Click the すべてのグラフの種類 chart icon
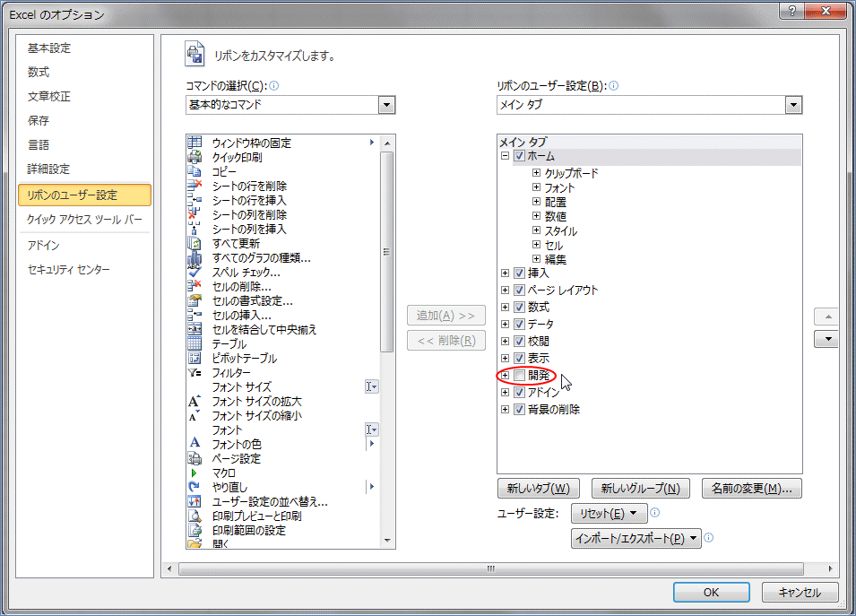Image resolution: width=856 pixels, height=616 pixels. pos(195,257)
